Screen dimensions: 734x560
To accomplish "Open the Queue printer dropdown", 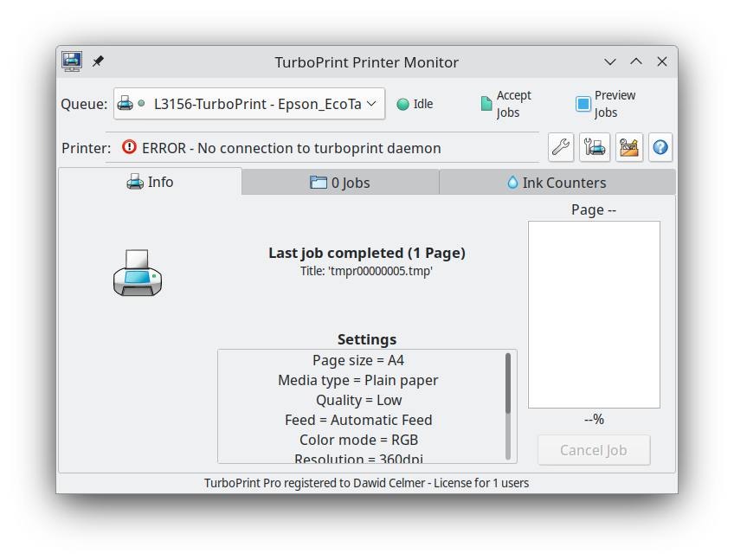I will 249,104.
